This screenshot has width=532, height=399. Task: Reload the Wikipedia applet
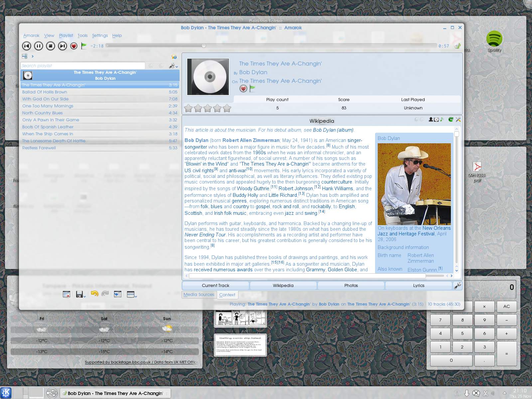point(451,119)
